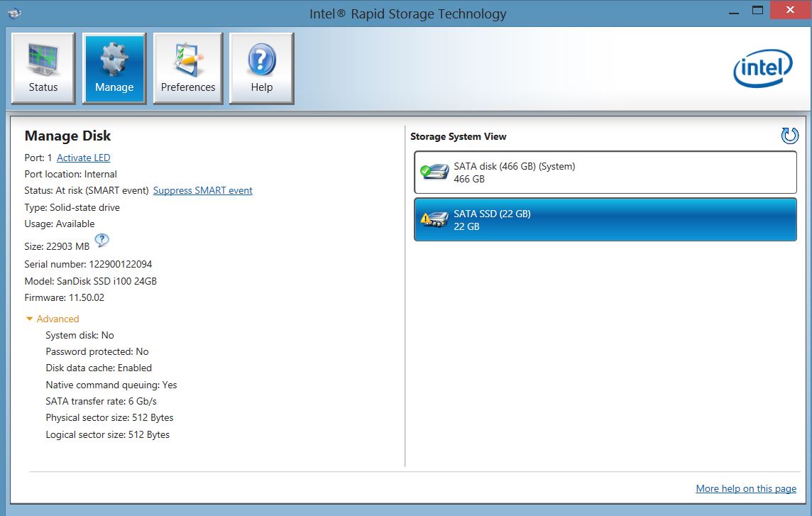Click the Intel logo
Screen dimensions: 812x516
pyautogui.click(x=763, y=68)
